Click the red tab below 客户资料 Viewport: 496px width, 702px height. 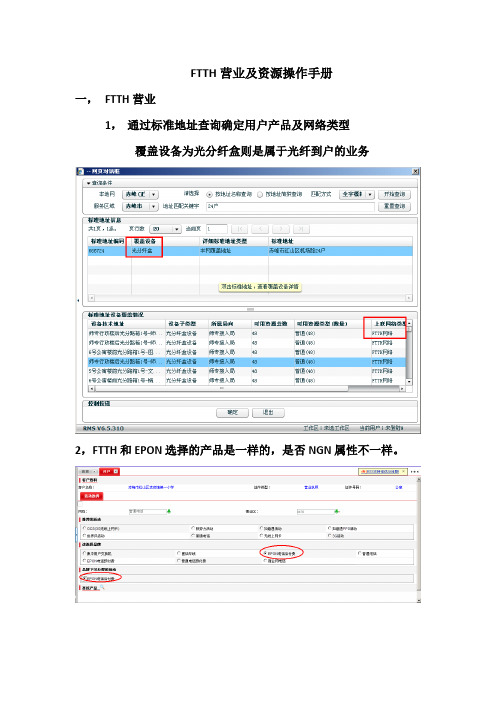tap(92, 496)
